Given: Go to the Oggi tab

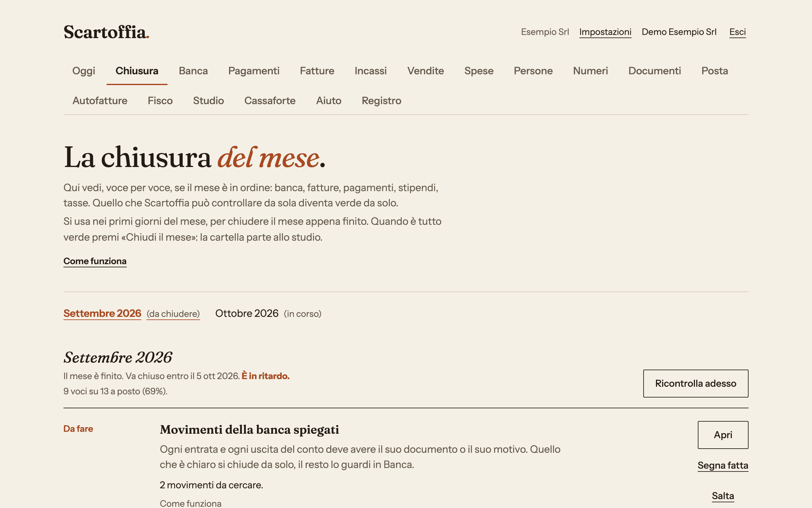Looking at the screenshot, I should point(83,71).
